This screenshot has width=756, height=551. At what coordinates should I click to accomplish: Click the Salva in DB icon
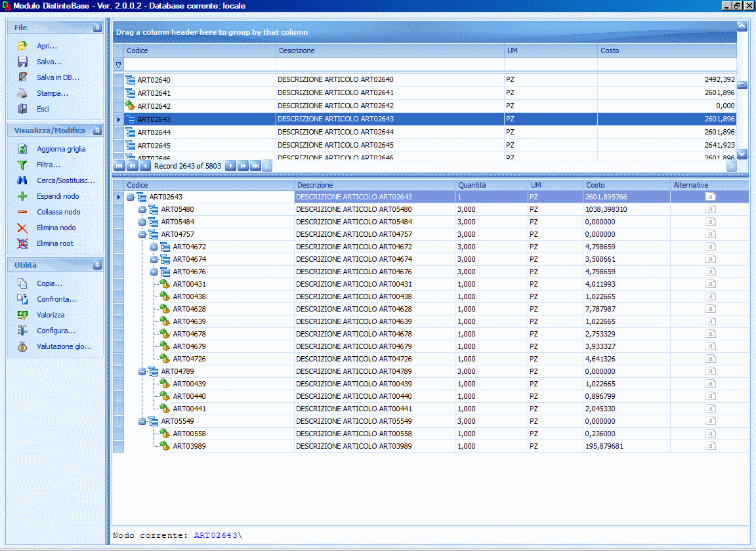(22, 77)
